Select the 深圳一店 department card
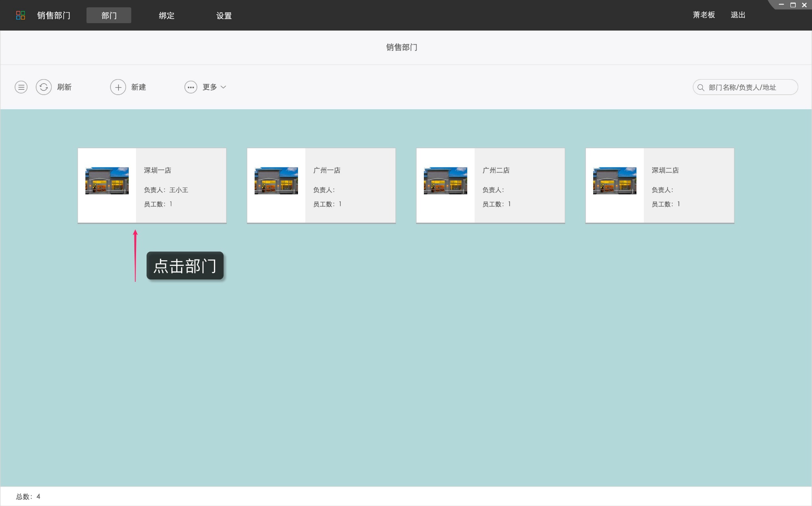 pos(152,185)
